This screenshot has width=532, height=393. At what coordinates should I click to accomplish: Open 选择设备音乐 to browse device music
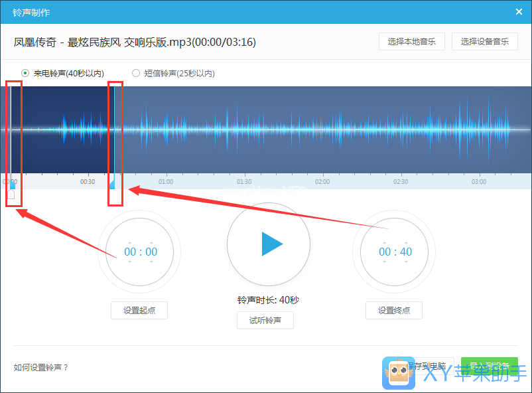(484, 41)
